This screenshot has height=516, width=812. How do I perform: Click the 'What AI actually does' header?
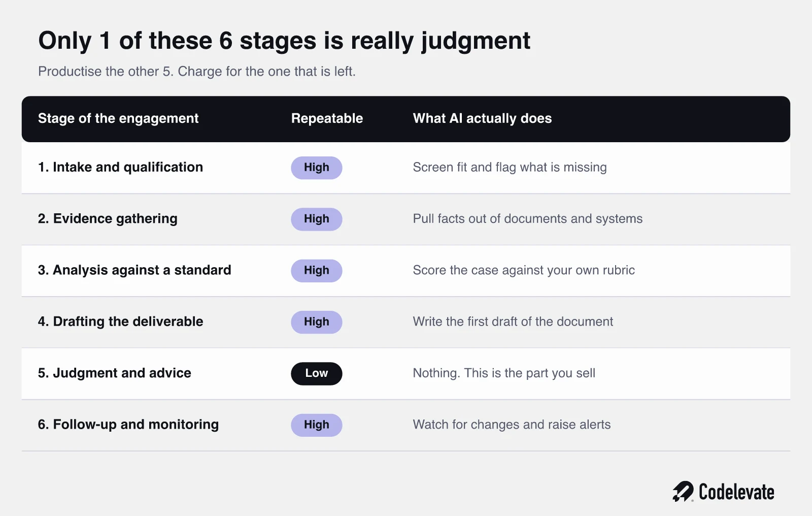(x=482, y=118)
